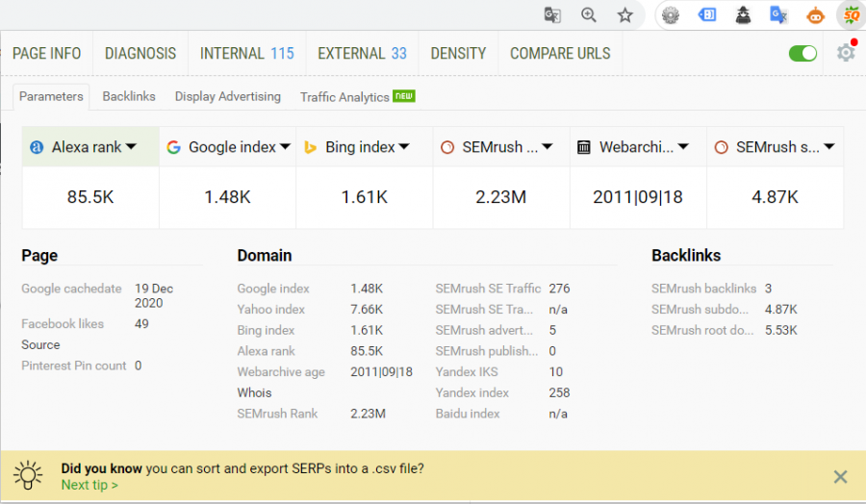Click the SEMrush rank value 2.23M cell
The width and height of the screenshot is (866, 504).
(501, 197)
